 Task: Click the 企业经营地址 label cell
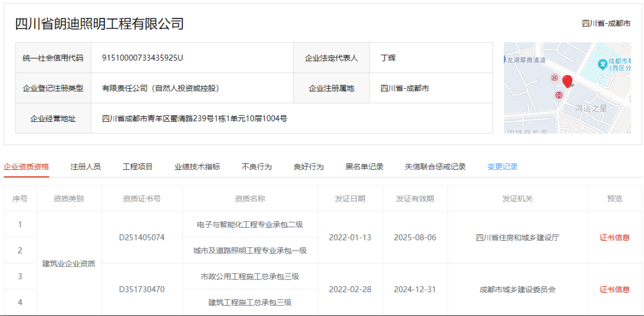coord(53,119)
